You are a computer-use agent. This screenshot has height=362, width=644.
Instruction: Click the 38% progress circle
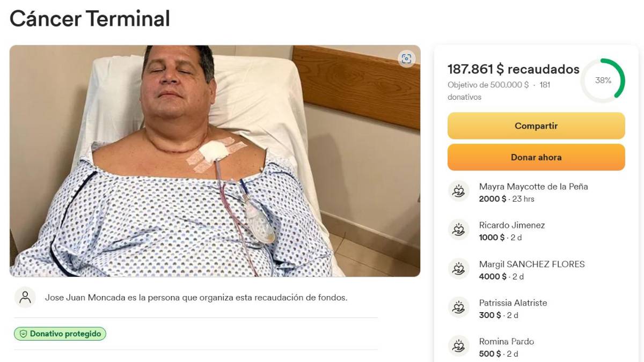[603, 80]
